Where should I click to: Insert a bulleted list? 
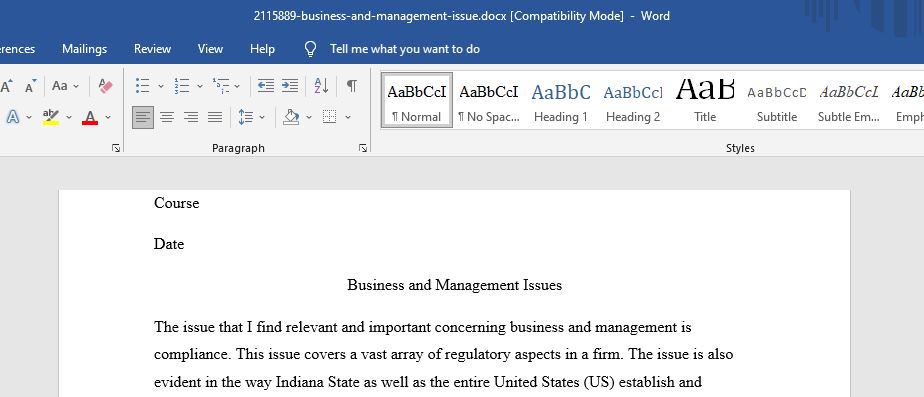tap(143, 86)
